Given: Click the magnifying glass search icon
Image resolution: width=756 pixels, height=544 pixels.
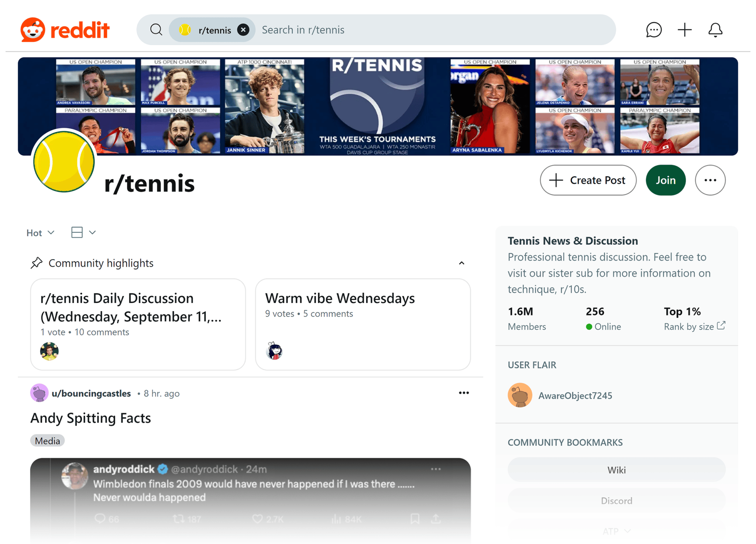Looking at the screenshot, I should tap(156, 30).
